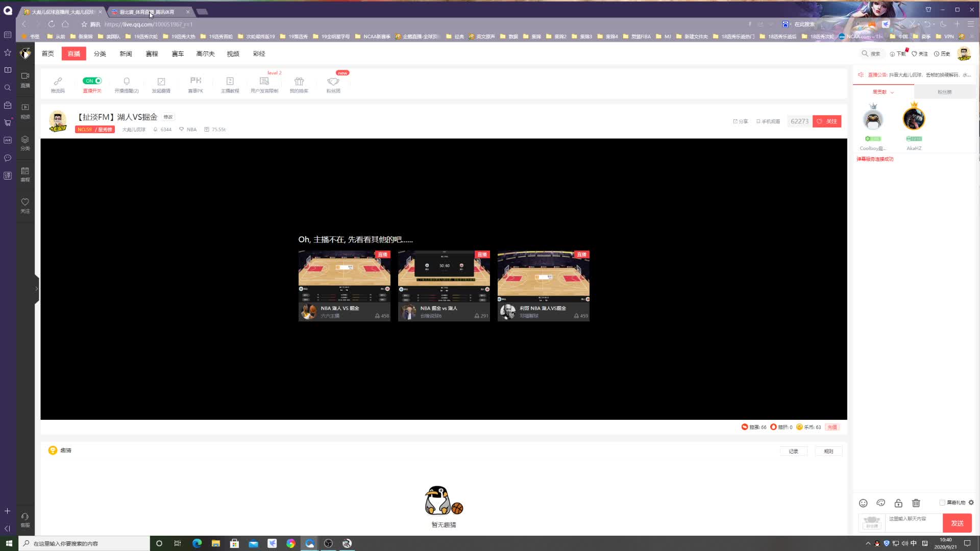Open the 粉丝团 fan club icon

coord(333,82)
